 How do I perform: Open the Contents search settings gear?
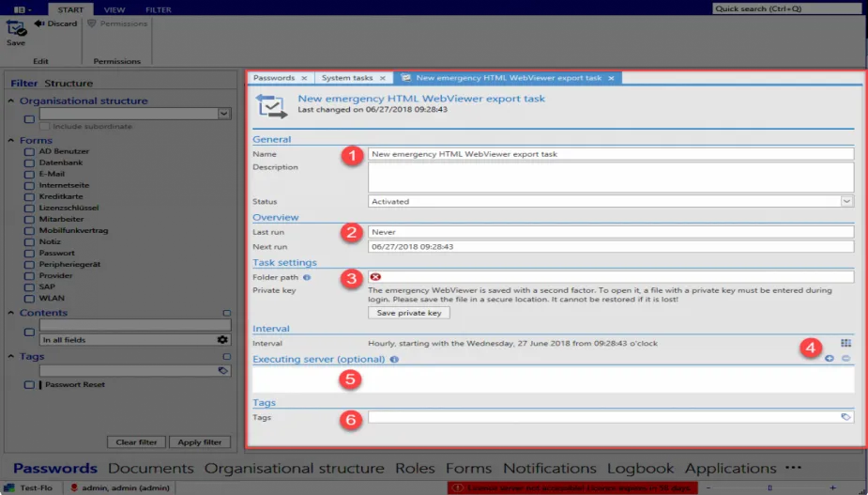pos(222,340)
